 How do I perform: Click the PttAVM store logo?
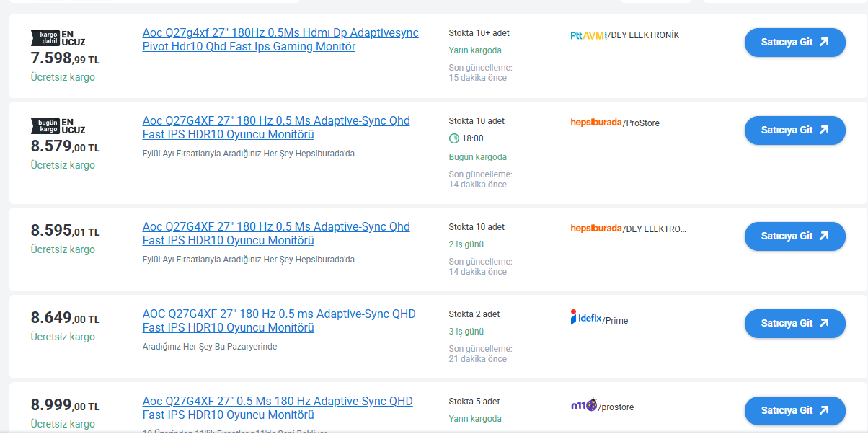pyautogui.click(x=588, y=35)
